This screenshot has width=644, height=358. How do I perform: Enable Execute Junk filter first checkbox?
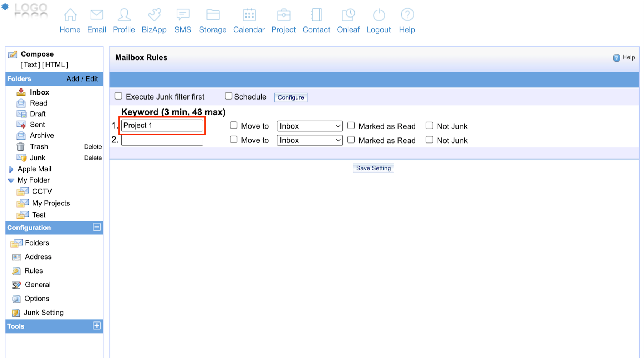[x=118, y=96]
